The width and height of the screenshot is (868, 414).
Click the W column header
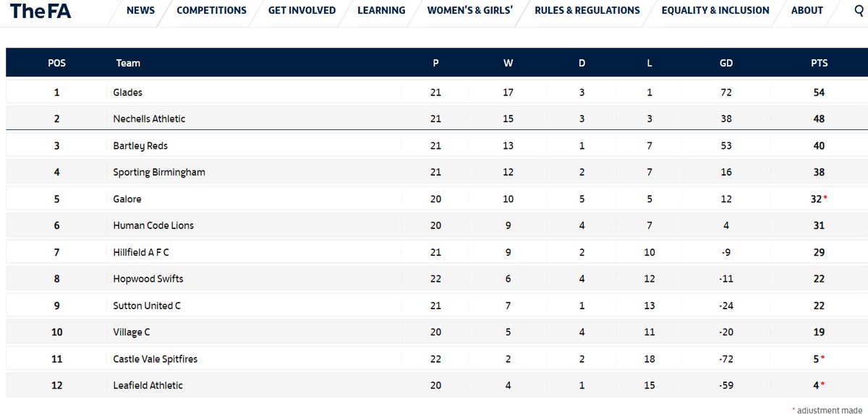click(509, 63)
